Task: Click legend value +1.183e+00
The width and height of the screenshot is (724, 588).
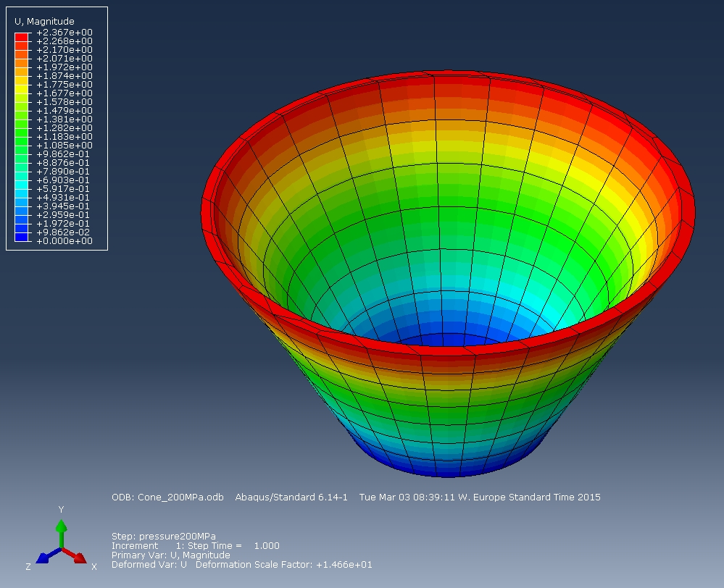Action: [65, 137]
